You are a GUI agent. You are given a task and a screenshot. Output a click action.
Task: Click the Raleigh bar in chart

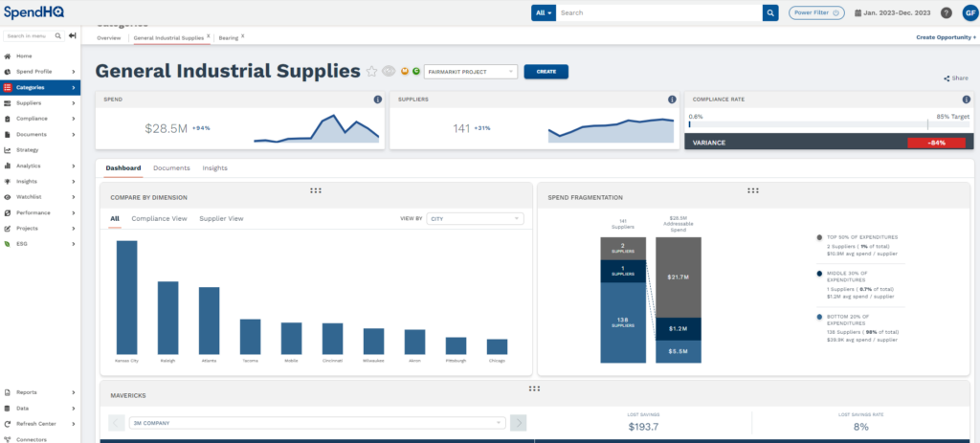pos(168,318)
